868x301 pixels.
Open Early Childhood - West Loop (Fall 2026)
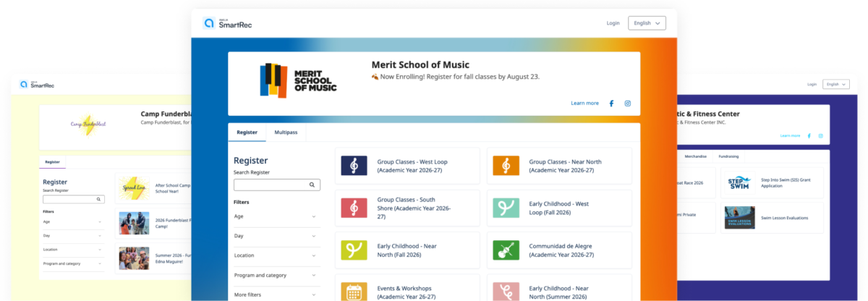click(559, 208)
